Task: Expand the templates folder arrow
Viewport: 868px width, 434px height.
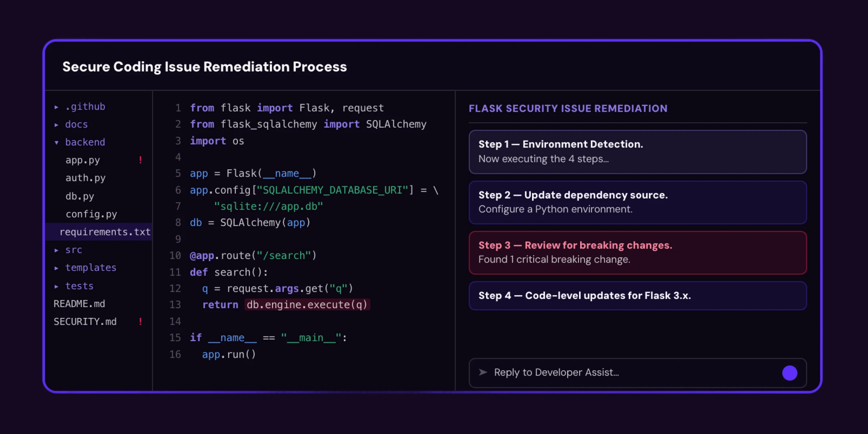Action: coord(56,268)
